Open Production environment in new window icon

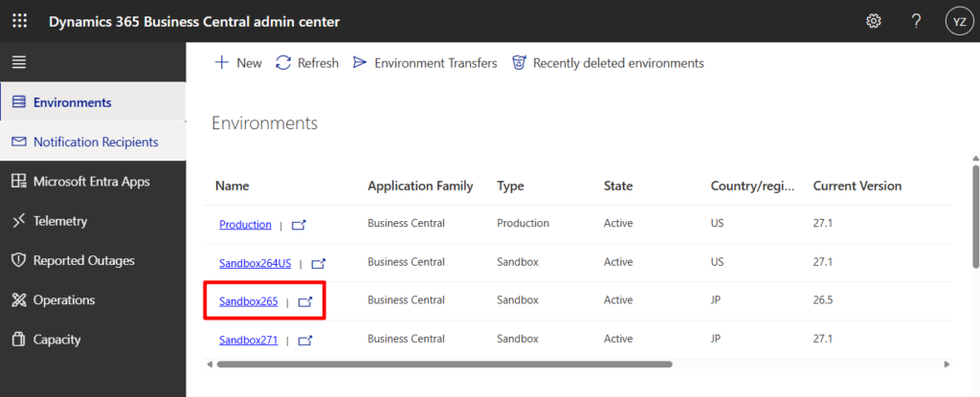(300, 225)
